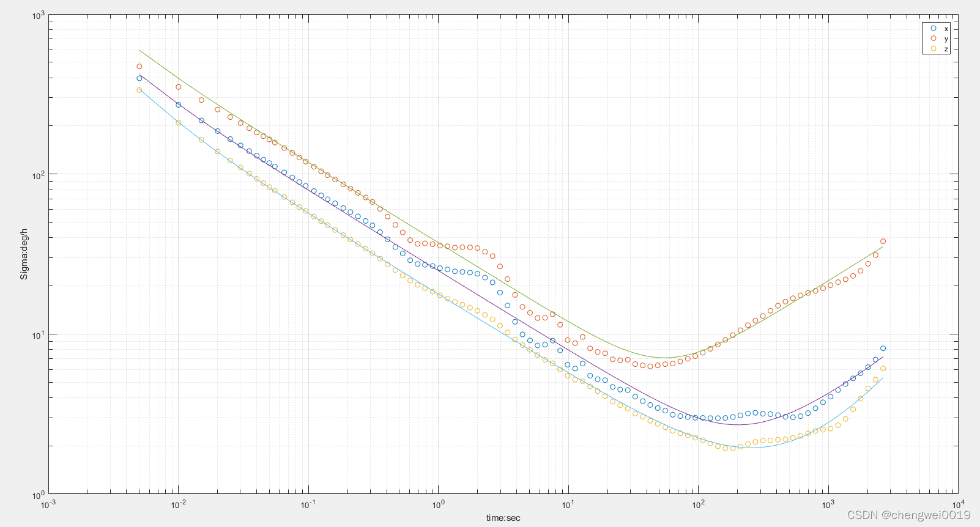Image resolution: width=980 pixels, height=527 pixels.
Task: Click the y-axis label "Sigma:deg/h"
Action: [x=24, y=254]
